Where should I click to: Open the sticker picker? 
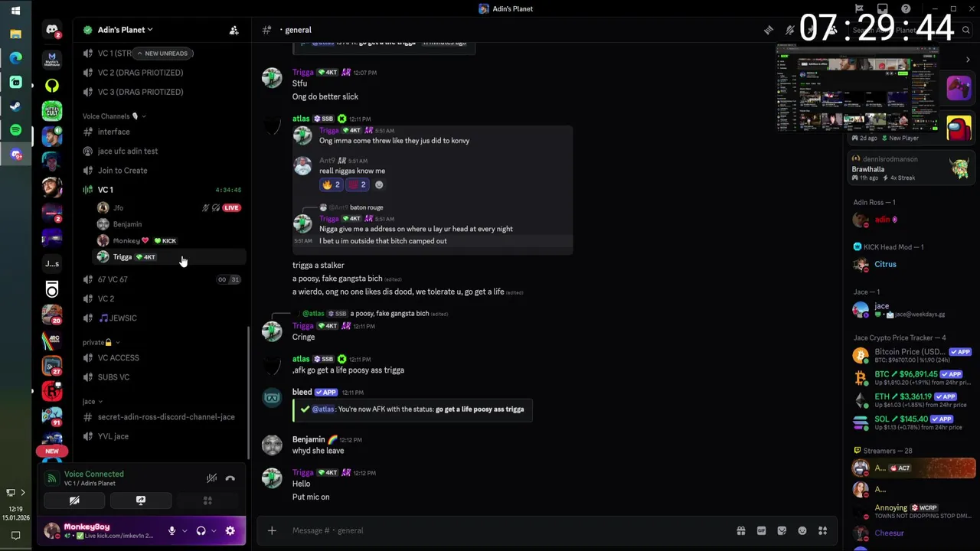pyautogui.click(x=782, y=530)
